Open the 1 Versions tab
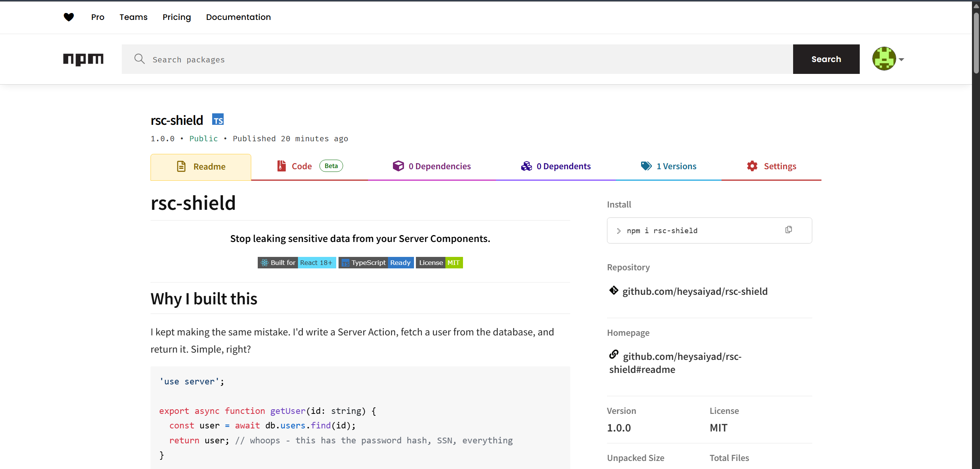Image resolution: width=980 pixels, height=469 pixels. (x=668, y=166)
